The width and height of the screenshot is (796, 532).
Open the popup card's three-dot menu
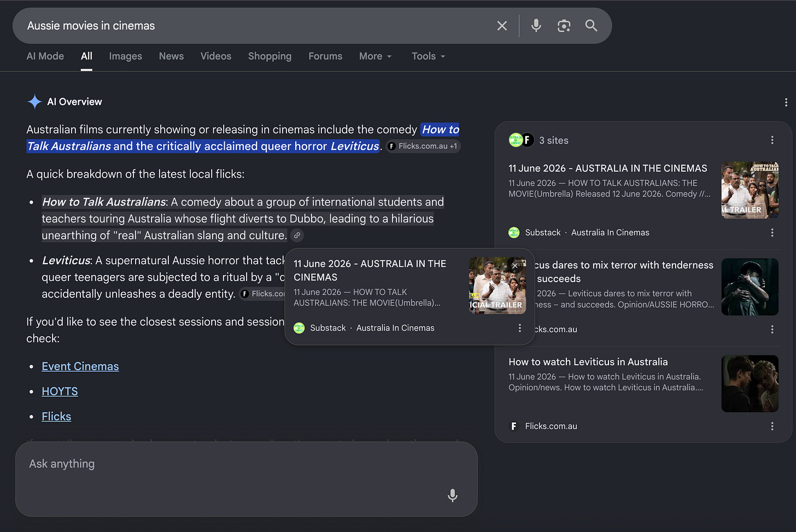click(519, 328)
